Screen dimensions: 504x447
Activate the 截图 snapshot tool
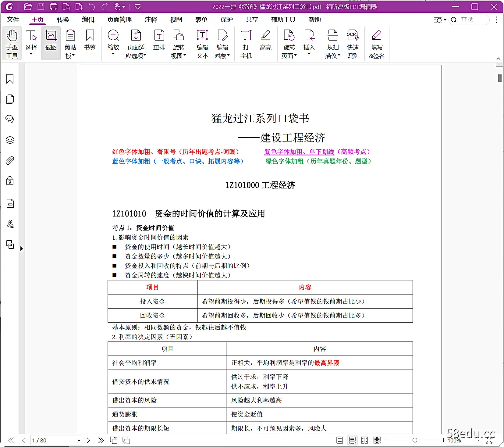point(51,43)
